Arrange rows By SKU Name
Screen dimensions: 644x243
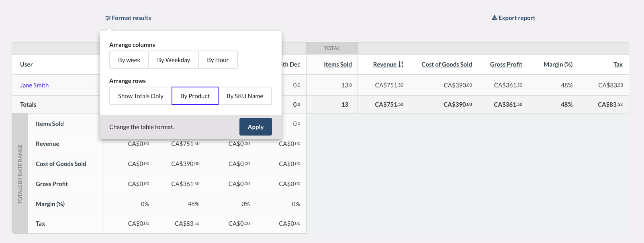[x=245, y=96]
